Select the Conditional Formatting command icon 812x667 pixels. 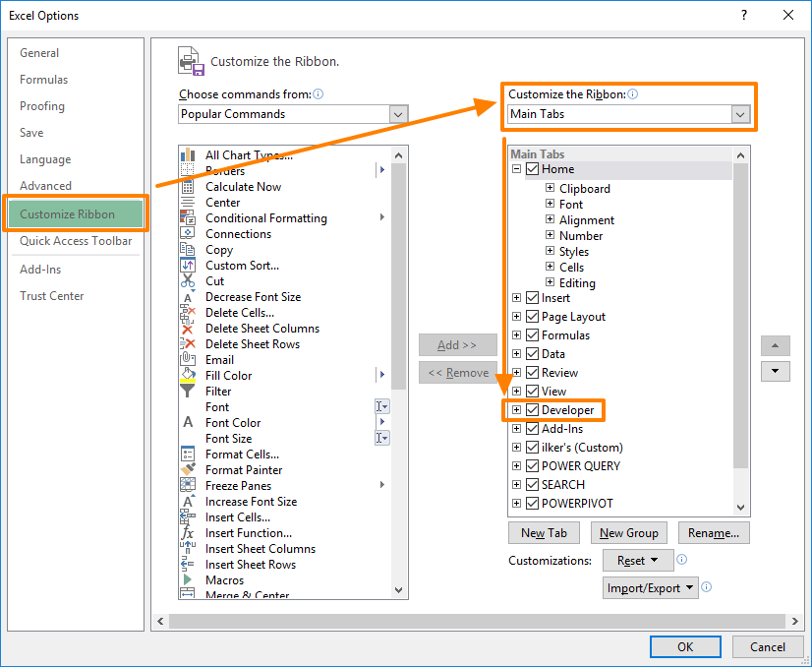[188, 217]
